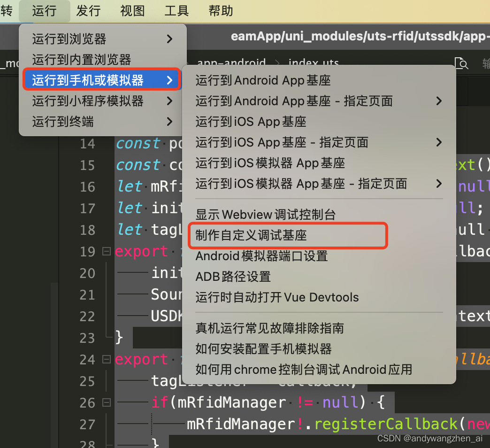Click registerCallback in line 27

click(x=386, y=424)
